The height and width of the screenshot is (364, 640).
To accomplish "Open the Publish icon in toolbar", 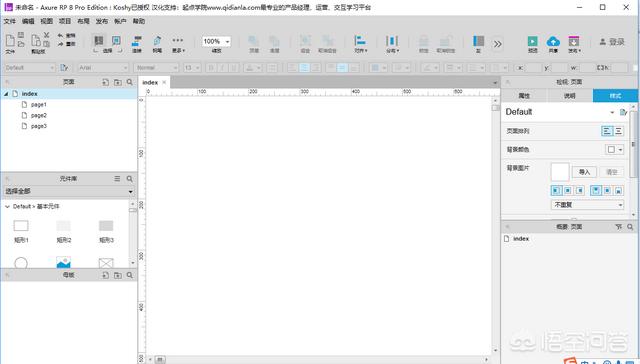I will point(573,41).
